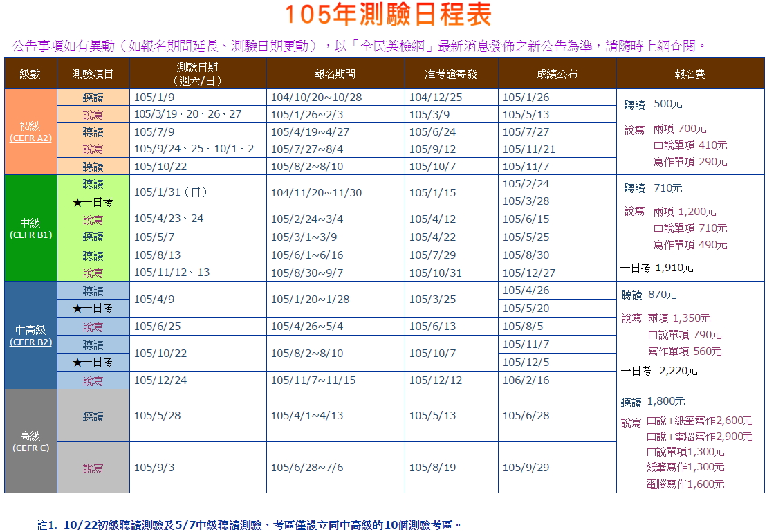This screenshot has height=532, width=767.
Task: Click the 口說+電腦寫作2,900元 fee
Action: click(699, 437)
